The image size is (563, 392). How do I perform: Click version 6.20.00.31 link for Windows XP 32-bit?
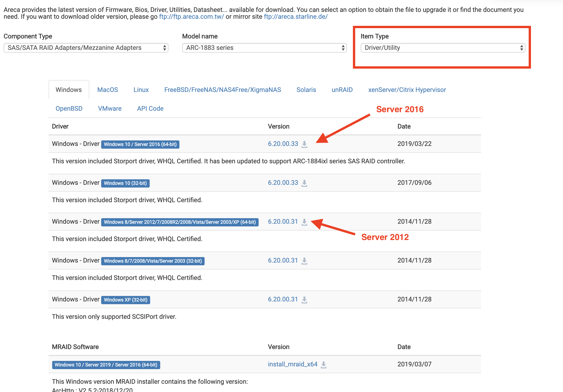pyautogui.click(x=283, y=299)
